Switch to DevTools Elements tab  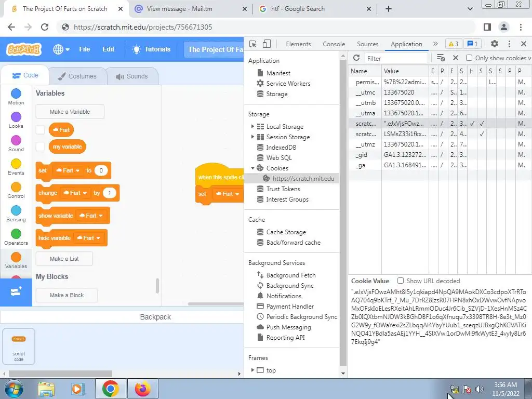point(298,44)
